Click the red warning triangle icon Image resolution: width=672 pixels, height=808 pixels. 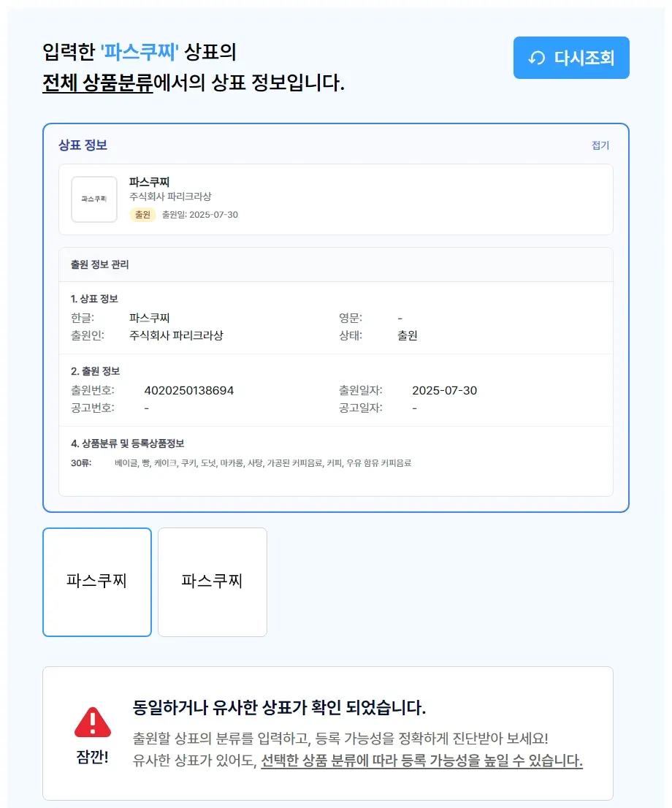coord(93,723)
